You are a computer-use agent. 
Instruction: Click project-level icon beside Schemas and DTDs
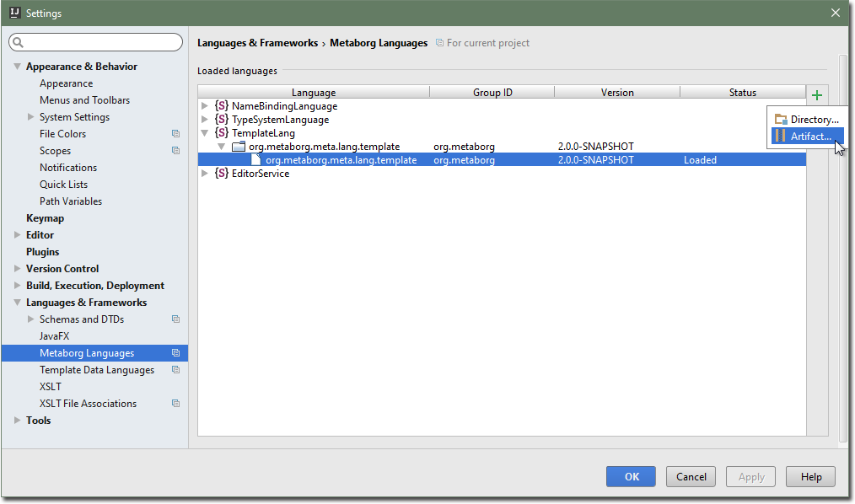pyautogui.click(x=175, y=319)
